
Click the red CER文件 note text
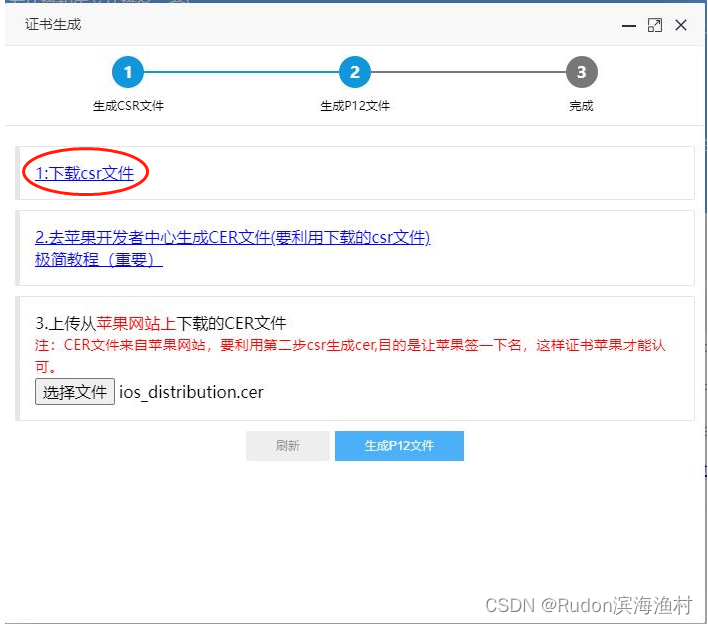click(350, 356)
